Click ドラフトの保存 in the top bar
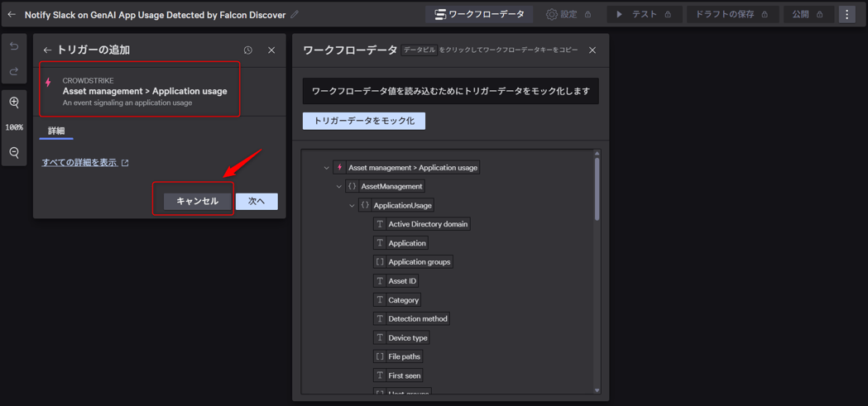The image size is (868, 406). [733, 14]
